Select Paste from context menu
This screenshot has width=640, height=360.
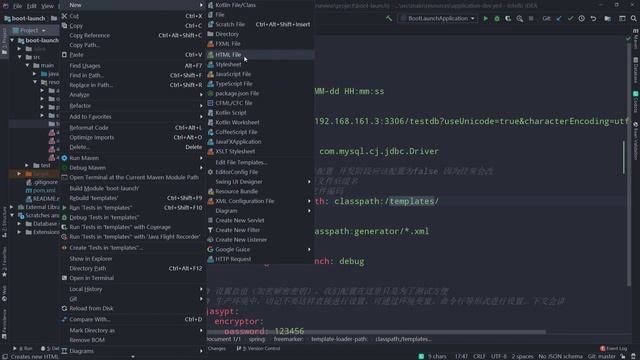132,55
